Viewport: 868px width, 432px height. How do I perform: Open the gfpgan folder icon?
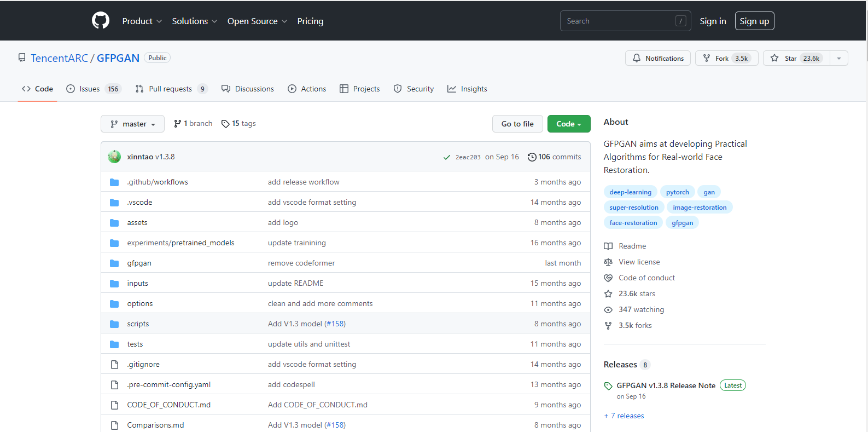[114, 263]
